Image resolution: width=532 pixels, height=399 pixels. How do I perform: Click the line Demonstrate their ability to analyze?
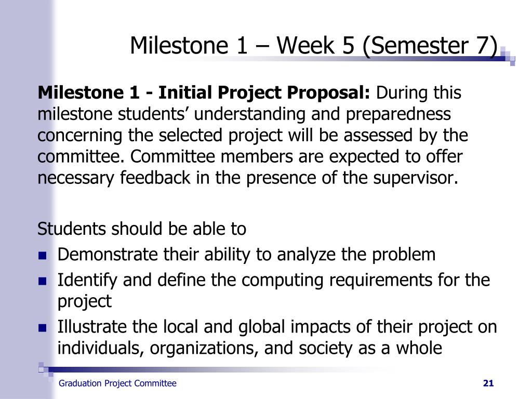(x=246, y=255)
